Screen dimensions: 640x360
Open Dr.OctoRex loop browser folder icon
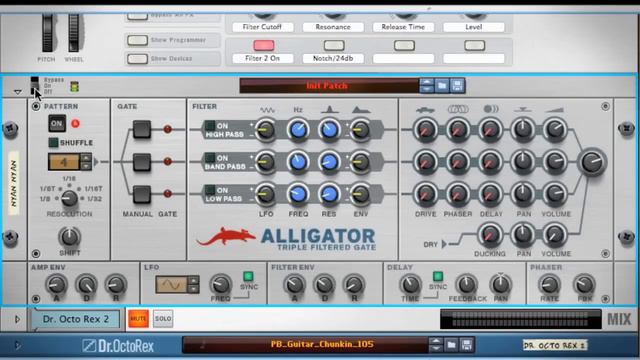[451, 345]
